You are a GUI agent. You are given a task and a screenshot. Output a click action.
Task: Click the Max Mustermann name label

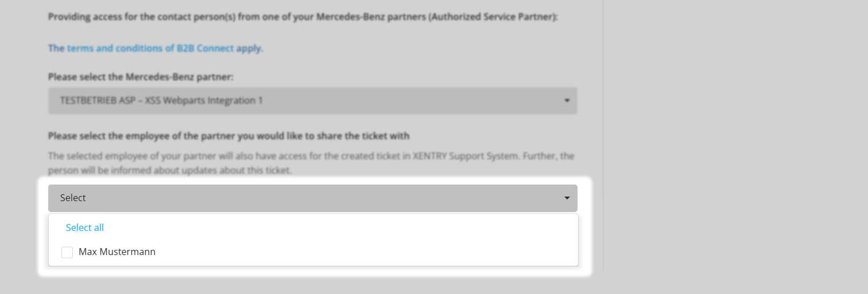[x=117, y=252]
